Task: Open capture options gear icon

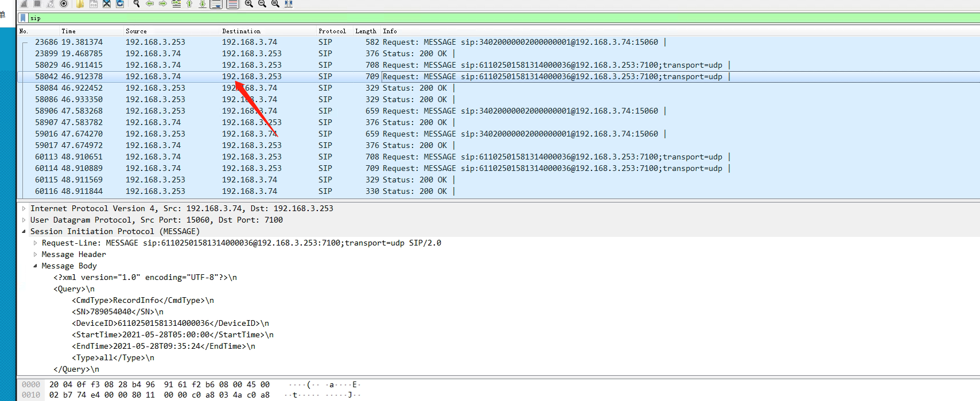Action: coord(64,3)
